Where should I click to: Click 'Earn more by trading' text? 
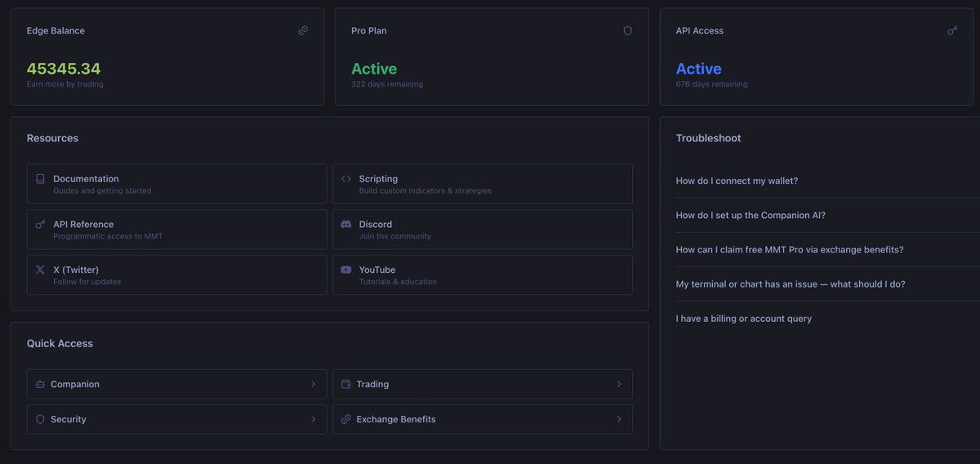coord(65,84)
